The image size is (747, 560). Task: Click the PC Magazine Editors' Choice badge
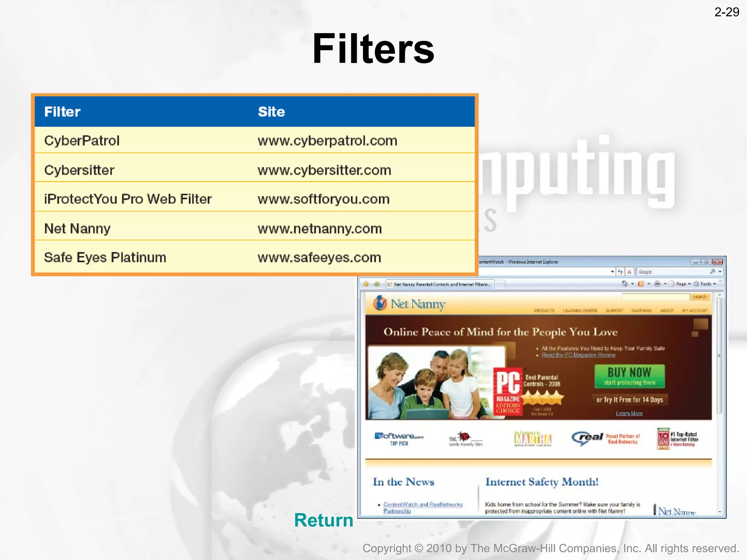pyautogui.click(x=507, y=391)
